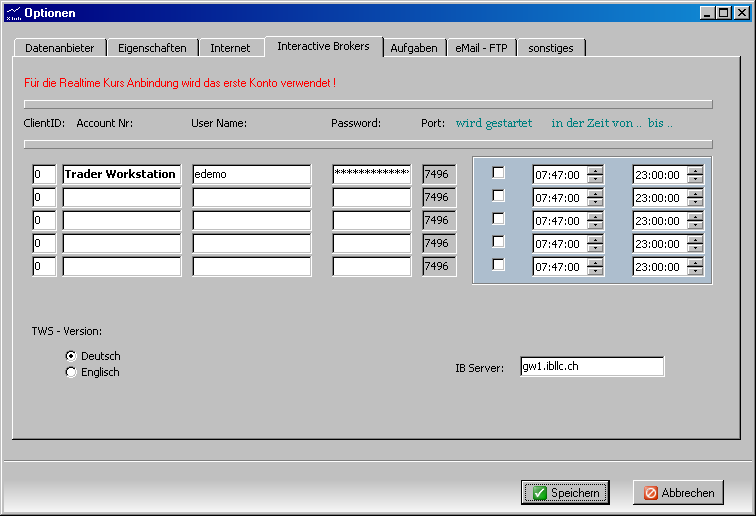Switch to the Aufgaben tab
756x516 pixels.
click(414, 48)
